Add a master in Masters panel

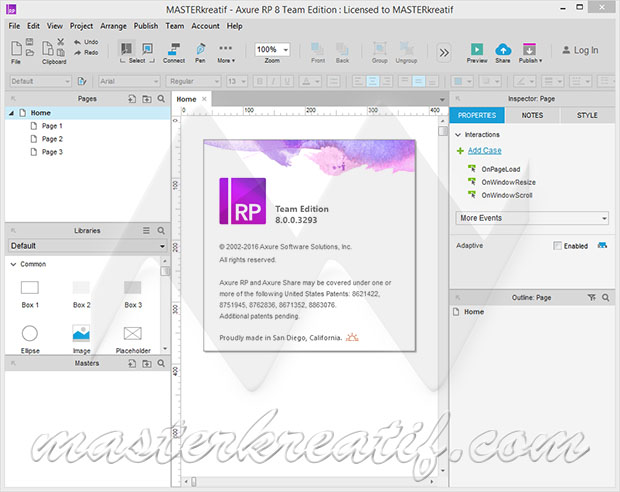[132, 363]
